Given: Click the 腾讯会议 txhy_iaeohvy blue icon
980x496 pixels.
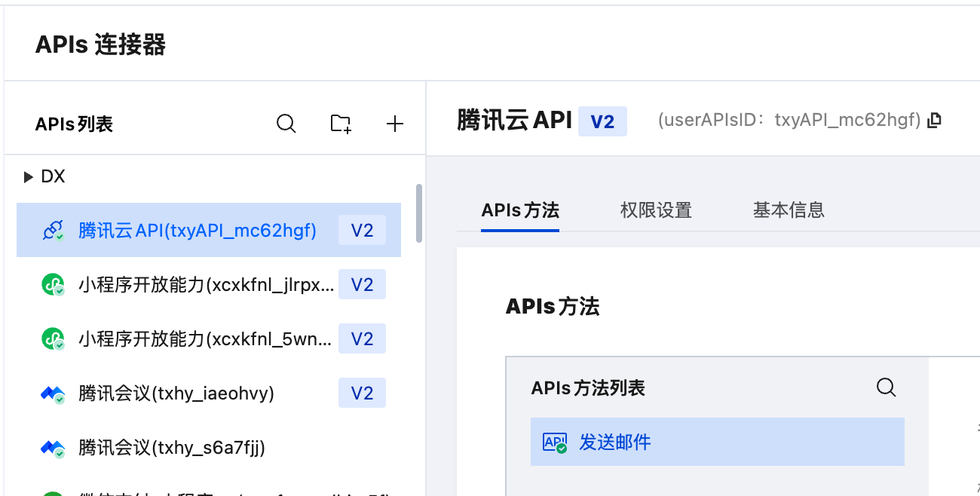Looking at the screenshot, I should 53,393.
